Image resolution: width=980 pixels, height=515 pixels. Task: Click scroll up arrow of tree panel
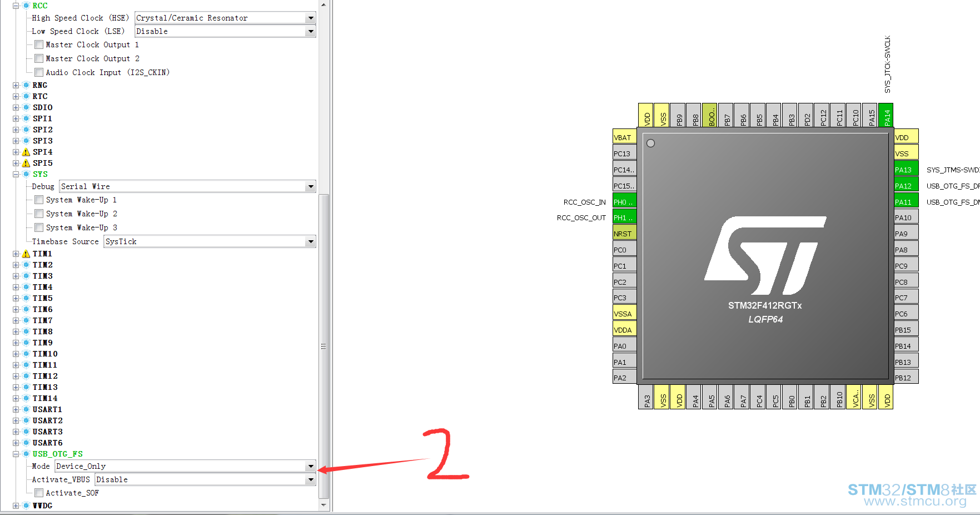[x=324, y=4]
